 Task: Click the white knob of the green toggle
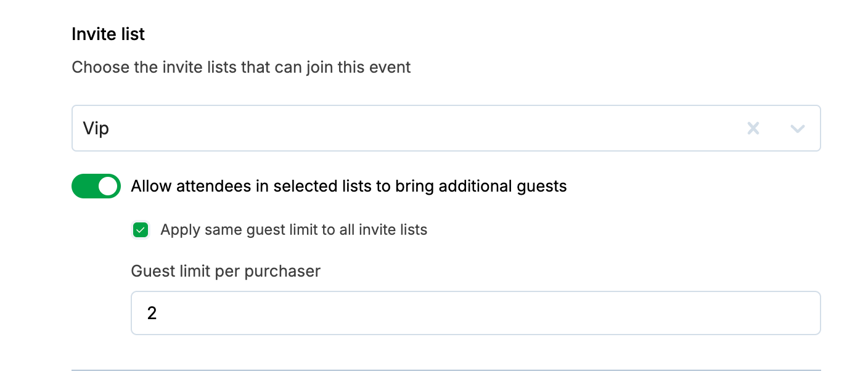pyautogui.click(x=108, y=186)
